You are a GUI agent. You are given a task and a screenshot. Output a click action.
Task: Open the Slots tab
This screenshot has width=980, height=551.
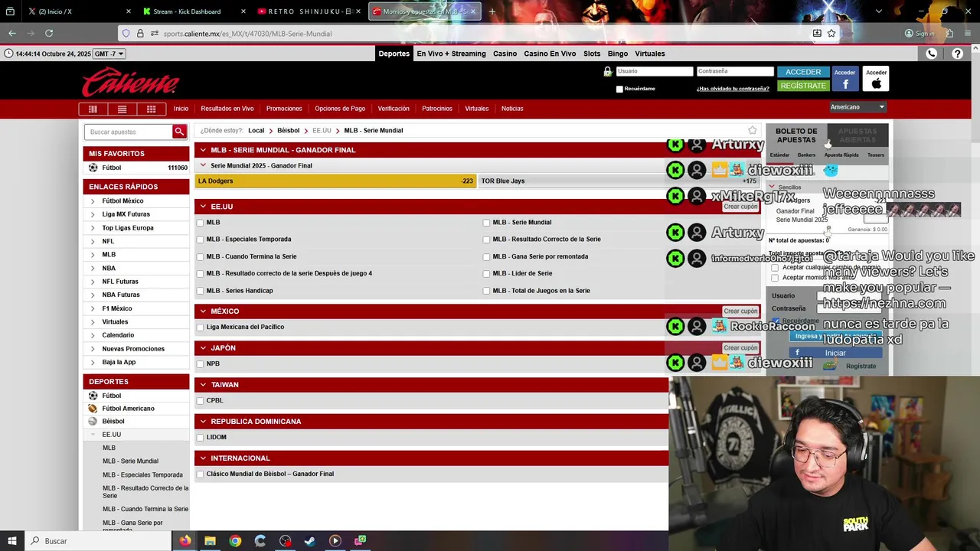592,54
